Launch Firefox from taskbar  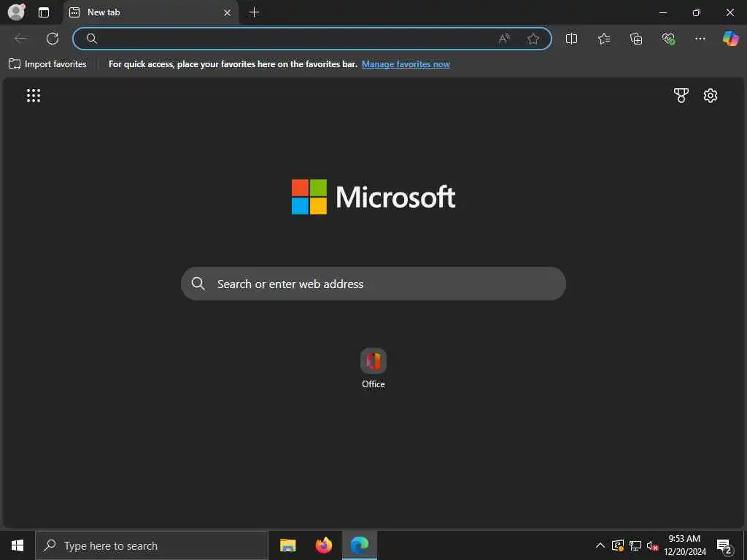[x=323, y=545]
